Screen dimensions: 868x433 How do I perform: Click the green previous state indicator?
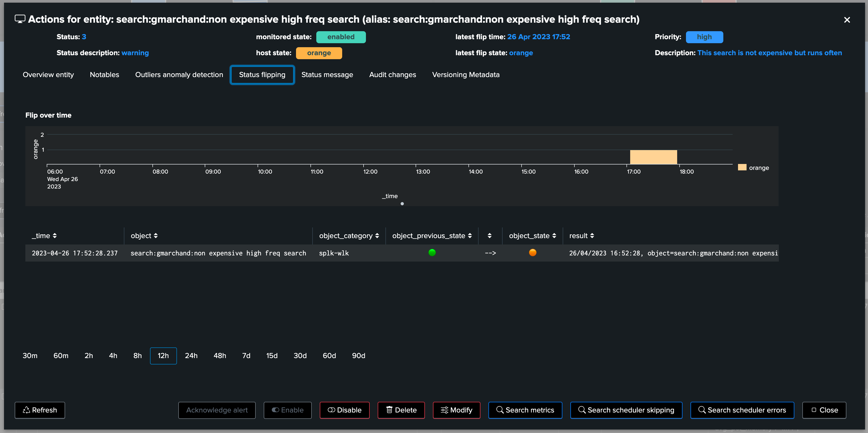pyautogui.click(x=432, y=252)
